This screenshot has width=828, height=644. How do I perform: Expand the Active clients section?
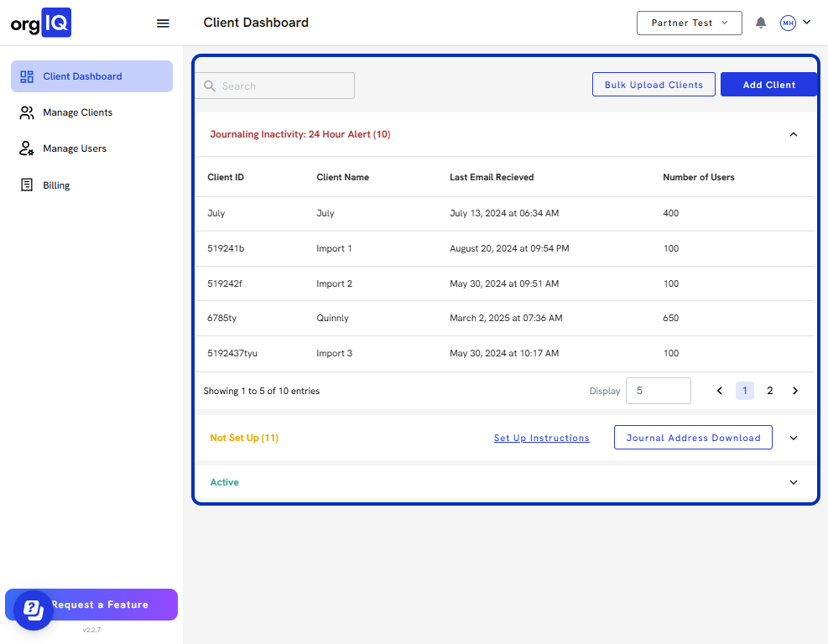coord(794,482)
